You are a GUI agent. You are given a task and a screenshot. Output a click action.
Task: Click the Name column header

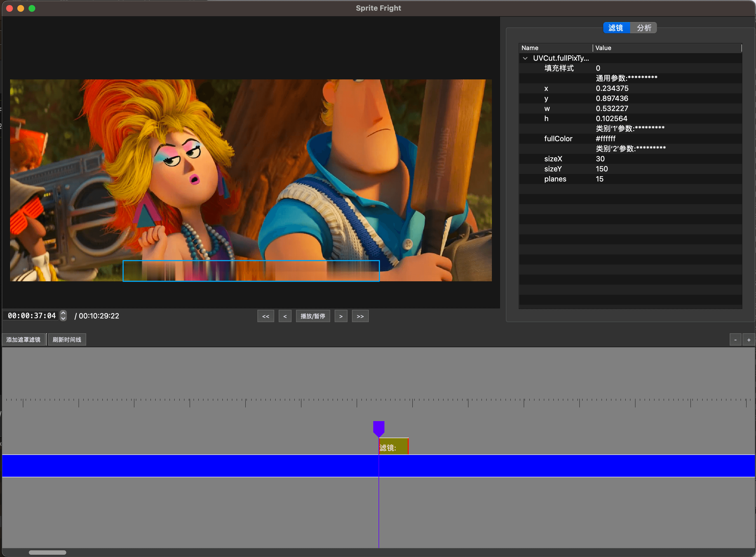coord(556,48)
